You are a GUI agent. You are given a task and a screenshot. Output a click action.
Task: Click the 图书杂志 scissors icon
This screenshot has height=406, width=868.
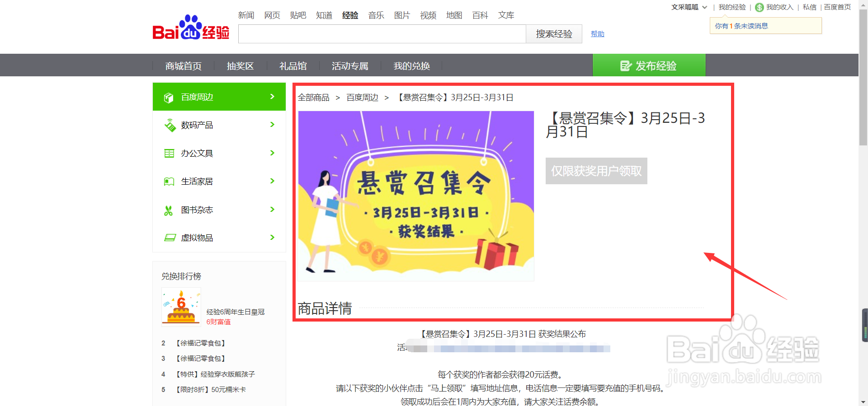pyautogui.click(x=169, y=210)
